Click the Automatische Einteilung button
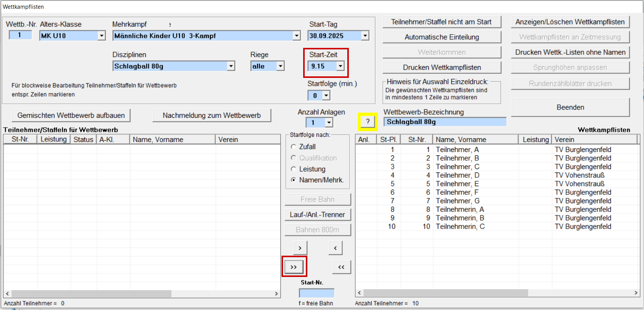The width and height of the screenshot is (644, 310). (441, 37)
